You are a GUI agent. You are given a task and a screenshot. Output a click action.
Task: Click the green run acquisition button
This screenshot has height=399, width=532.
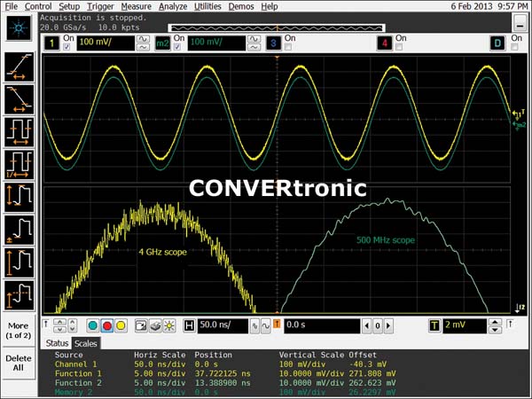coord(92,326)
